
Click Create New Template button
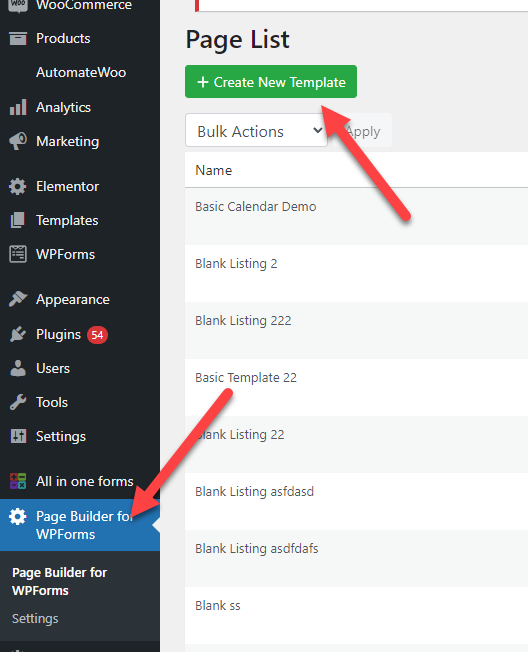(271, 82)
